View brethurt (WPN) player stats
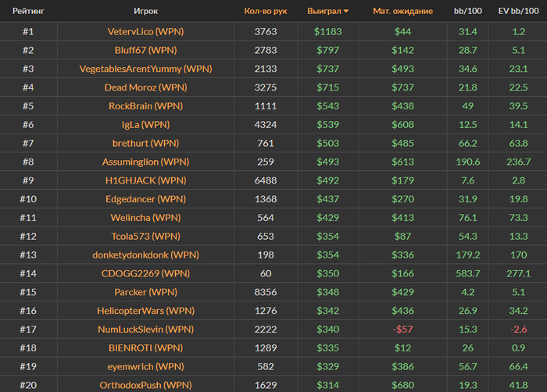 [x=145, y=143]
